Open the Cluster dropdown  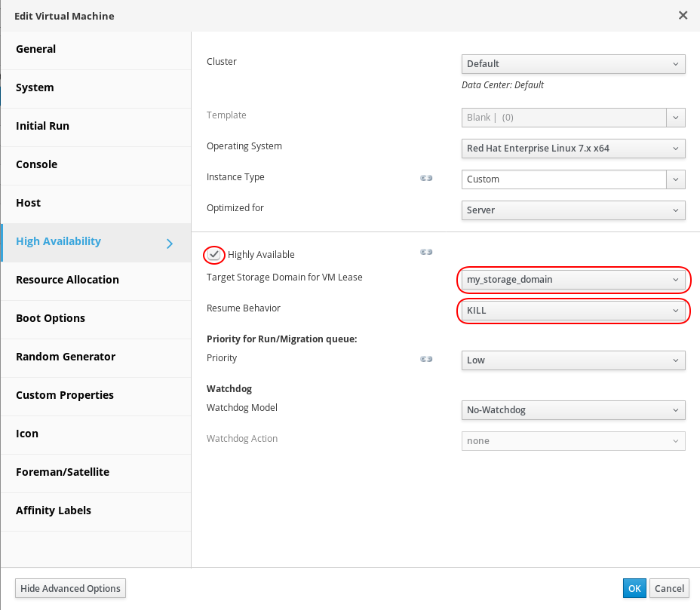coord(573,64)
